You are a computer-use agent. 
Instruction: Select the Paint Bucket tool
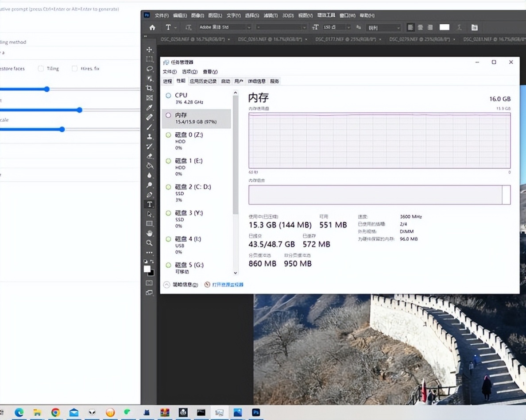[150, 166]
